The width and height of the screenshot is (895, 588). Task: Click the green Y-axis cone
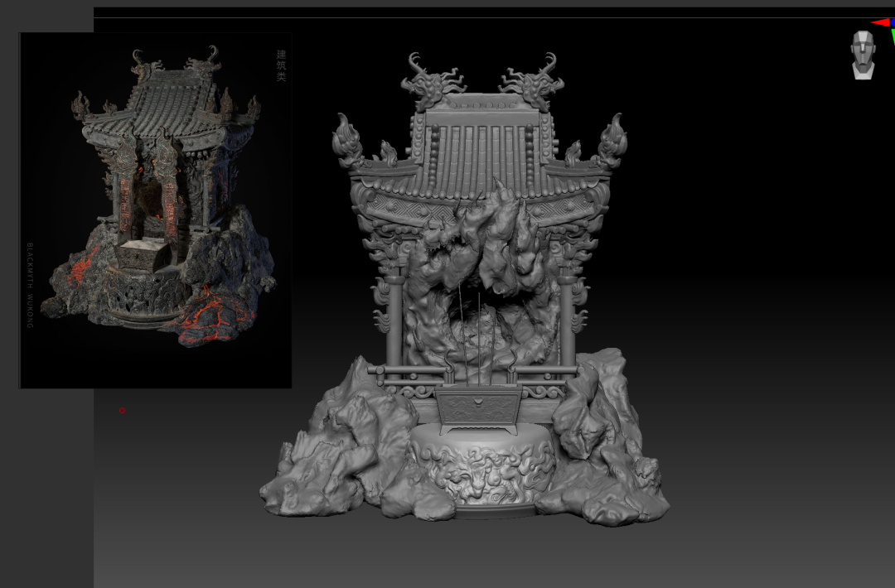[892, 35]
